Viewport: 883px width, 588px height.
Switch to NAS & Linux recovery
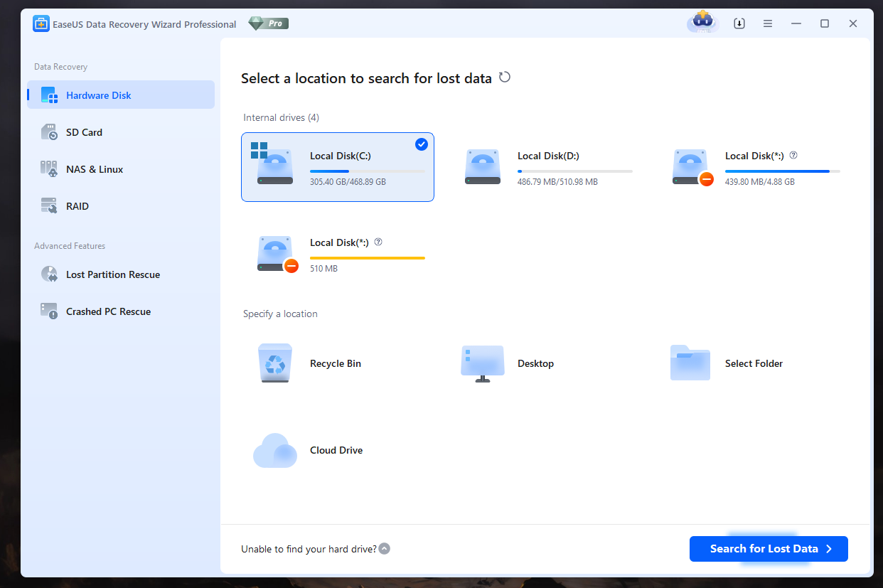click(x=121, y=169)
